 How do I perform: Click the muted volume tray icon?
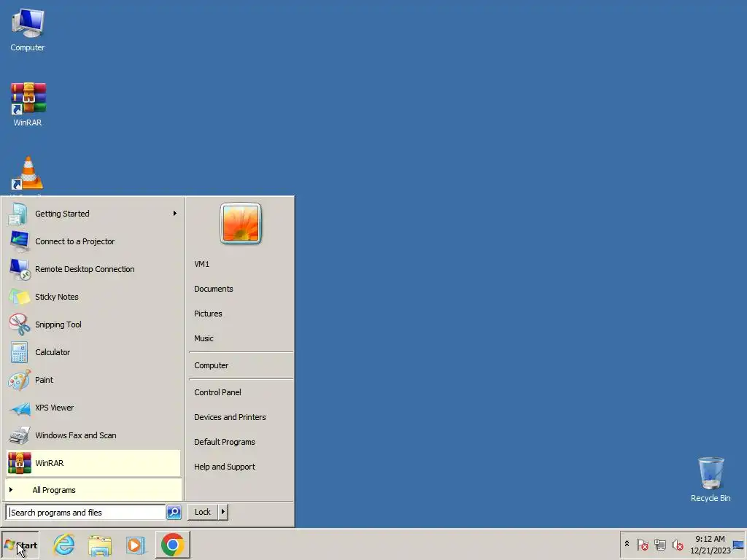pyautogui.click(x=677, y=545)
